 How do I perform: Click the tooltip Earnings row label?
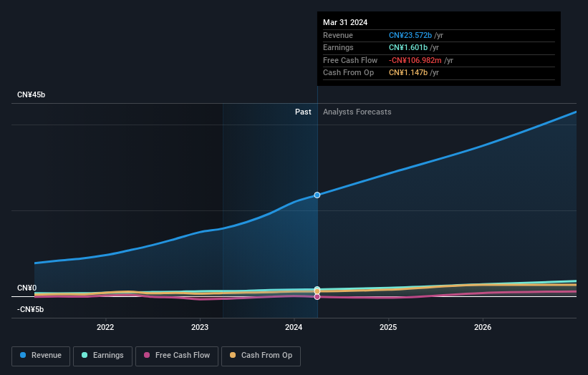pos(338,47)
